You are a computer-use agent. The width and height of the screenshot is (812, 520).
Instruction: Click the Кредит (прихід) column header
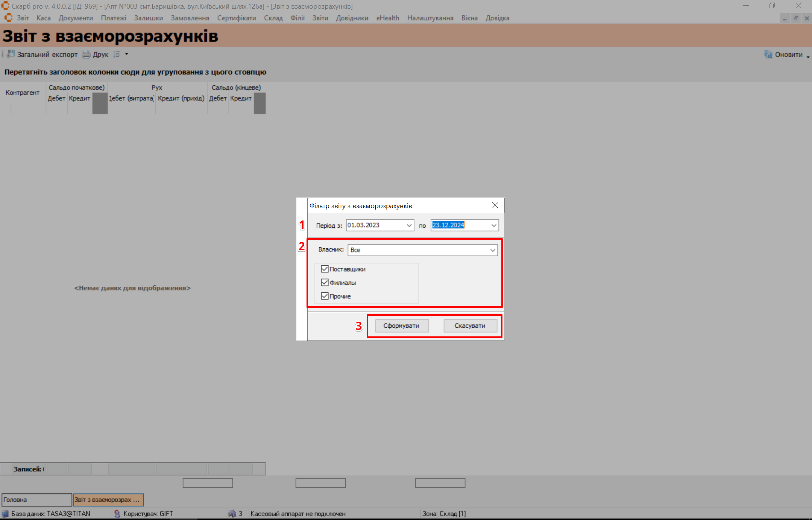coord(181,98)
